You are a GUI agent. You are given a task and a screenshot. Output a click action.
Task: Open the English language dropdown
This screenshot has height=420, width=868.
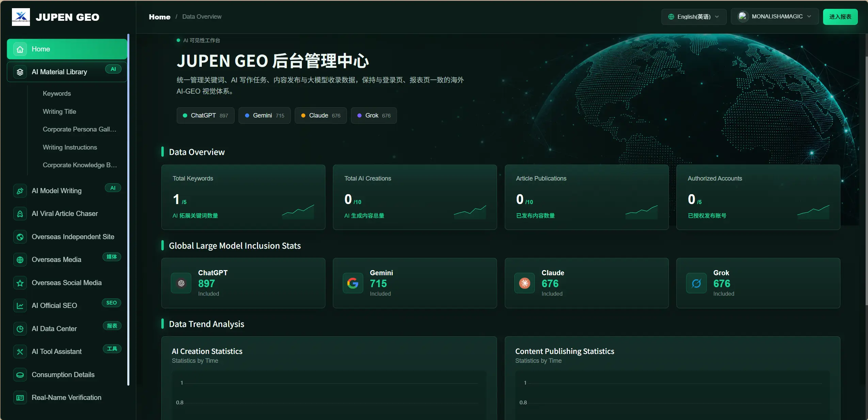pos(694,17)
